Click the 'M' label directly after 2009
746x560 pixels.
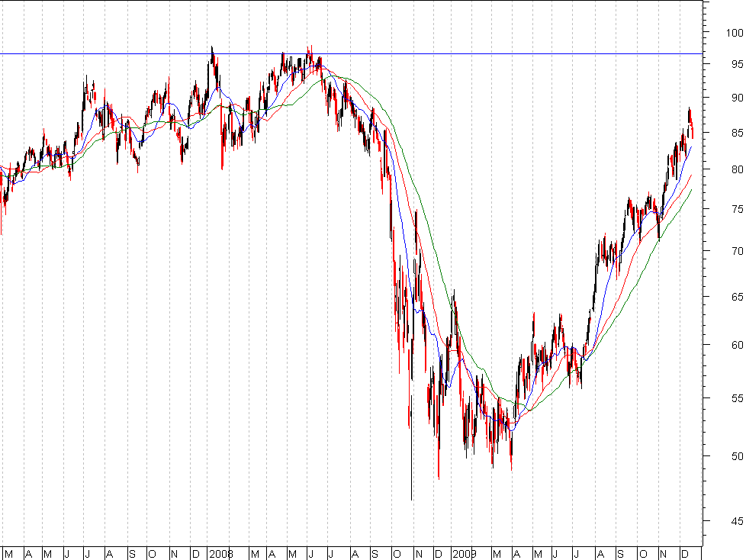497,554
